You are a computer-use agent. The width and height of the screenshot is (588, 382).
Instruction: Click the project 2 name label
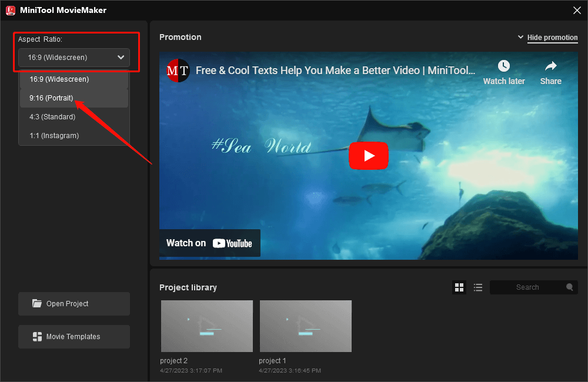173,361
